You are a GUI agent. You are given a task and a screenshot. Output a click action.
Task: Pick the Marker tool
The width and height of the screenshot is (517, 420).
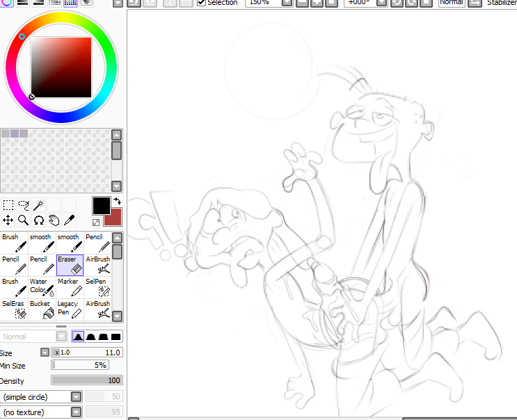(70, 287)
